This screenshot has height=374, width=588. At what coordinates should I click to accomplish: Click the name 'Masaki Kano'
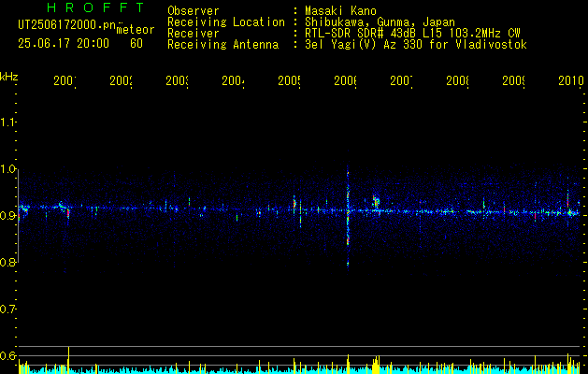[x=340, y=10]
